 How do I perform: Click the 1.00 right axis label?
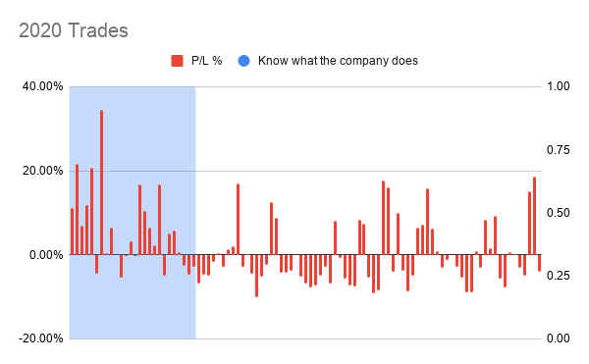[x=558, y=86]
